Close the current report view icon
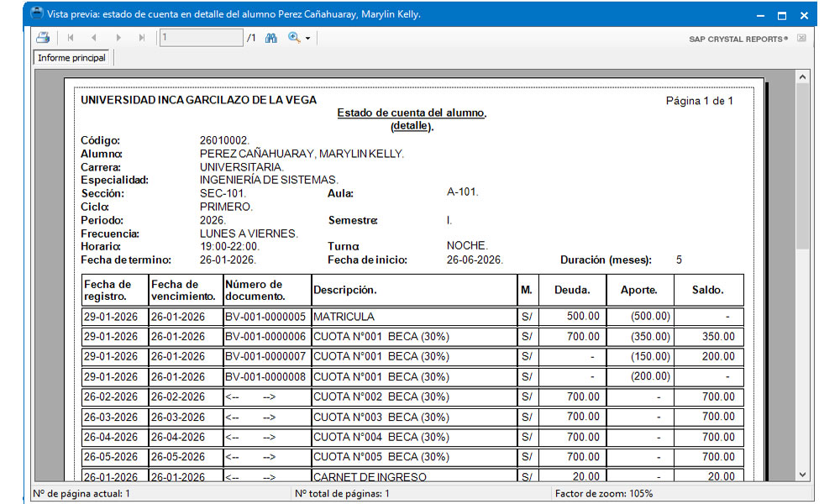This screenshot has width=840, height=504. pyautogui.click(x=801, y=38)
